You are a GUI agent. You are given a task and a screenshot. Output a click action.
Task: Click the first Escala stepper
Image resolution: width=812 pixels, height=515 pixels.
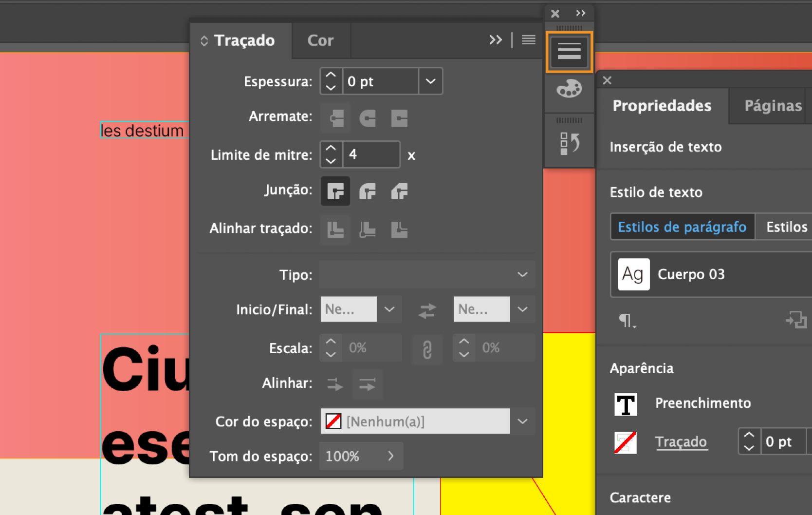pyautogui.click(x=331, y=348)
